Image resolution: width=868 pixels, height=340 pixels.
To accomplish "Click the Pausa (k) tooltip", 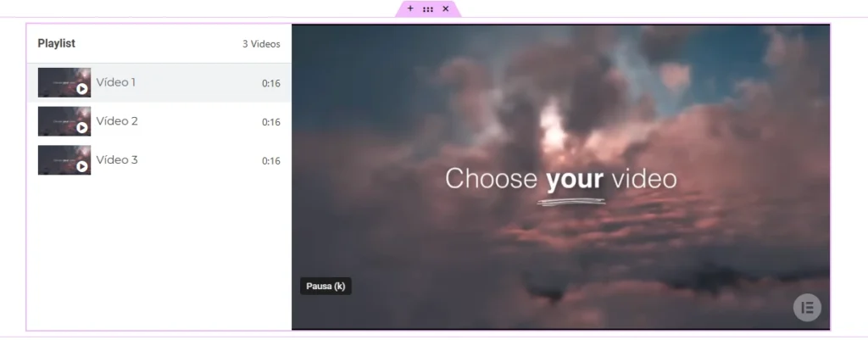I will 325,287.
